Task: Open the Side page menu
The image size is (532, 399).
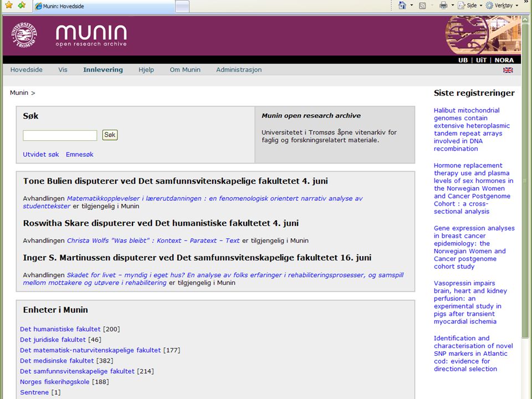Action: point(469,6)
